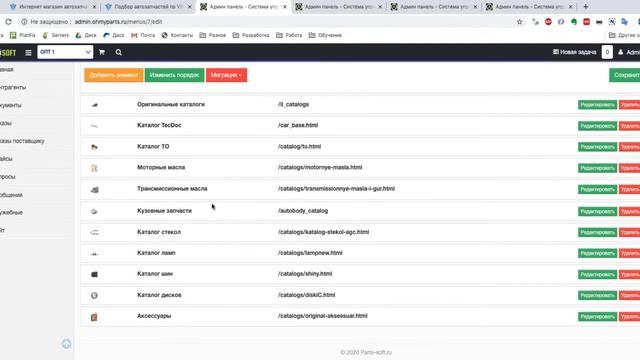Open new browser tab with plus
This screenshot has height=360, width=640.
(586, 7)
